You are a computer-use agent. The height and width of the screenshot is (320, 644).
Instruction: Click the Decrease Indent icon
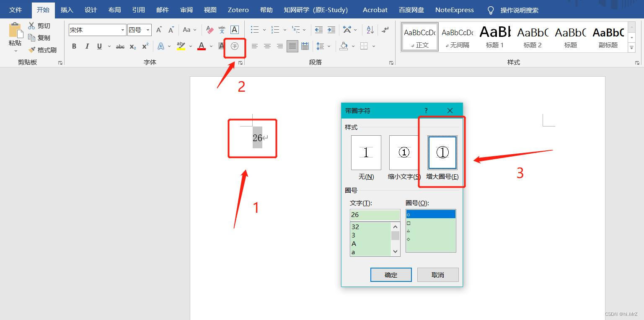pos(319,30)
